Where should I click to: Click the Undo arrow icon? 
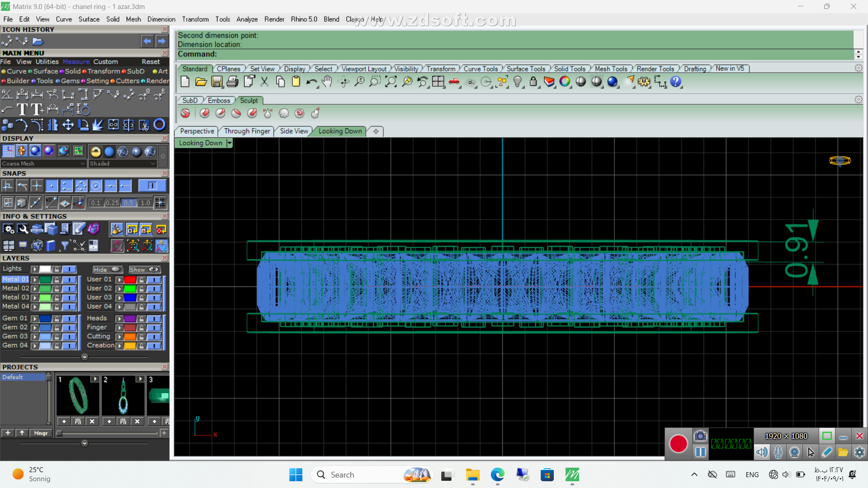click(x=311, y=82)
